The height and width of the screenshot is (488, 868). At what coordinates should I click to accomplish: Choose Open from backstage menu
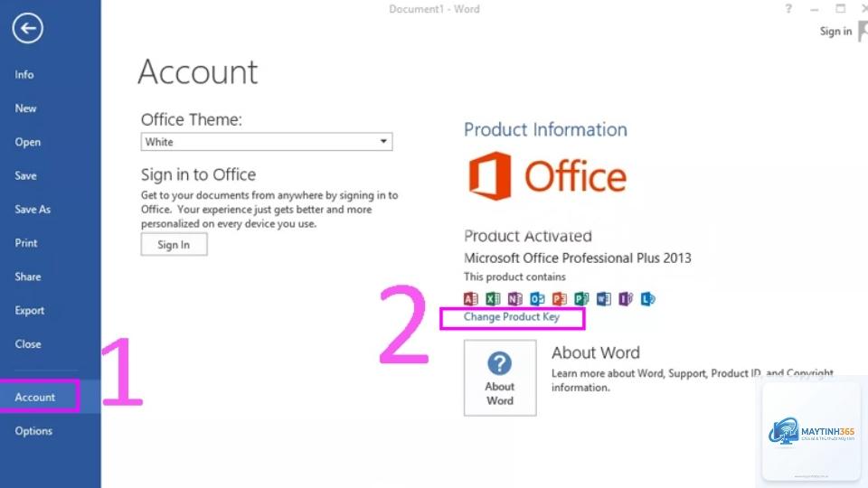(28, 142)
